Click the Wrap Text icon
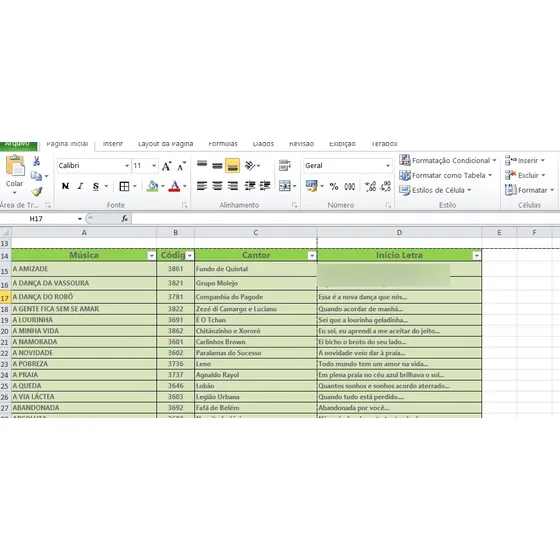560x560 pixels. coord(285,165)
